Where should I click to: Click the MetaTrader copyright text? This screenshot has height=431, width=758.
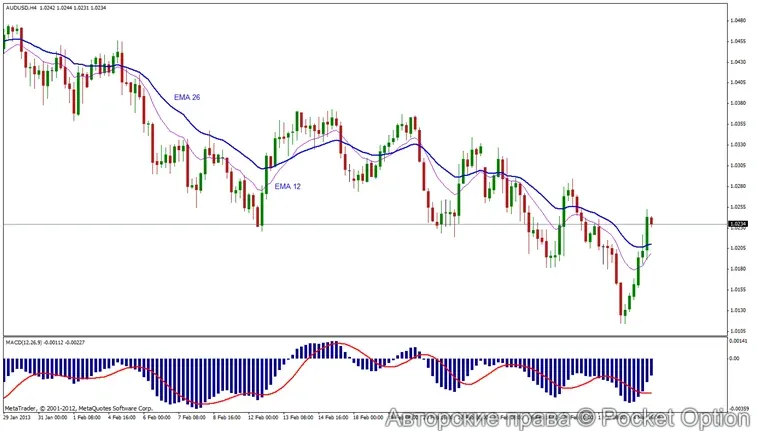click(x=76, y=408)
